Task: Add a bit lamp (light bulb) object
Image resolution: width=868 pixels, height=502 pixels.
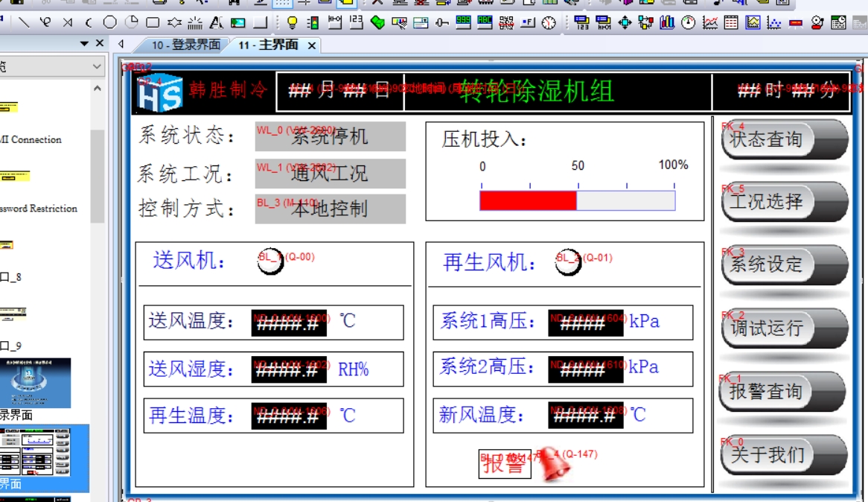Action: point(292,22)
